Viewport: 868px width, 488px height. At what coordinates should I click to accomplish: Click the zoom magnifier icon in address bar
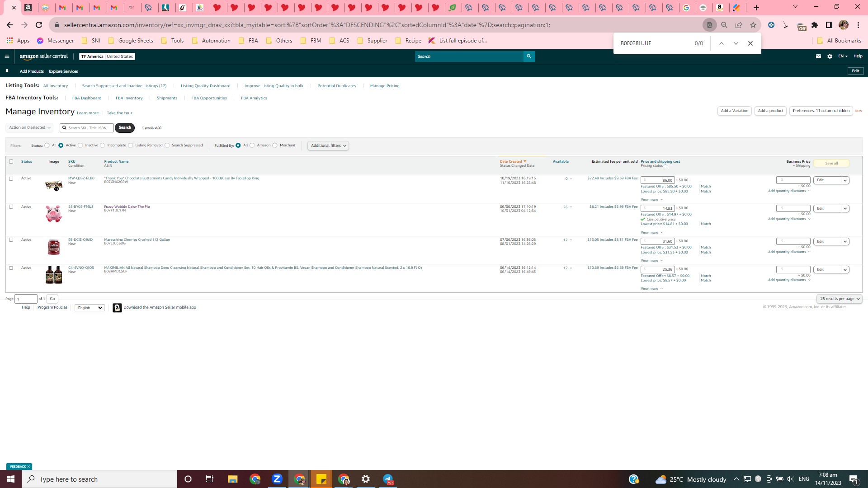coord(724,25)
